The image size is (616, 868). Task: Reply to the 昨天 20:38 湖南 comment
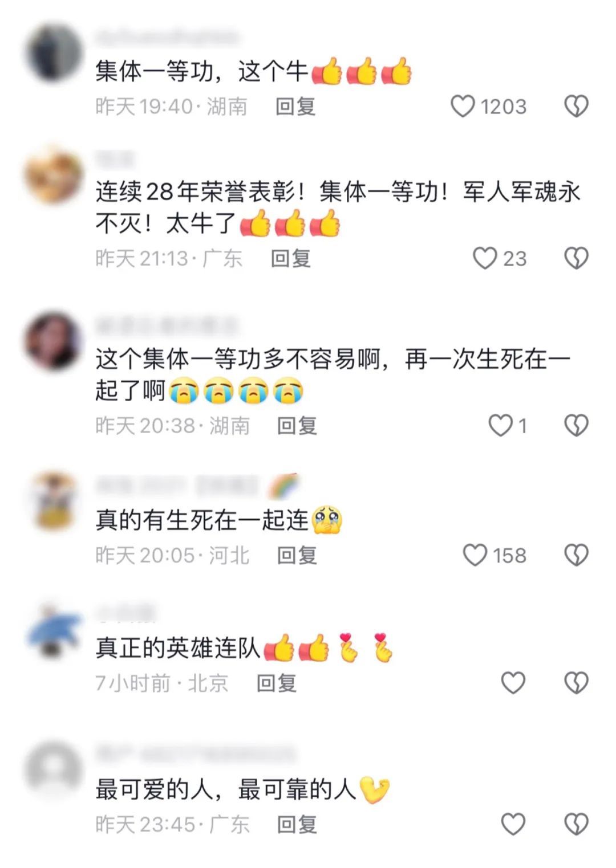(297, 425)
